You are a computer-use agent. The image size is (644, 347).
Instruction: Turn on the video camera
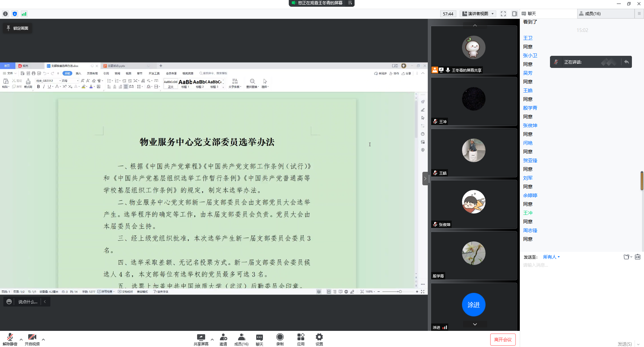[x=32, y=337]
